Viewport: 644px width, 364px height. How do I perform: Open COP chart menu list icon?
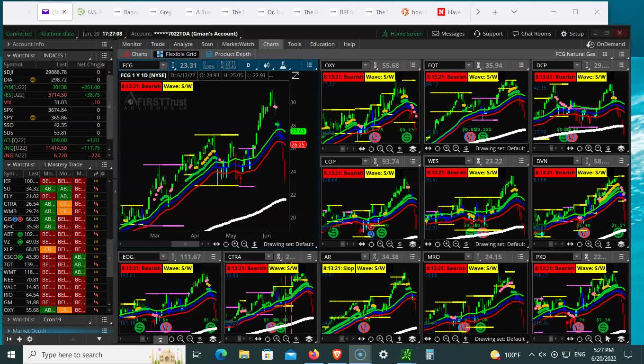pyautogui.click(x=413, y=161)
